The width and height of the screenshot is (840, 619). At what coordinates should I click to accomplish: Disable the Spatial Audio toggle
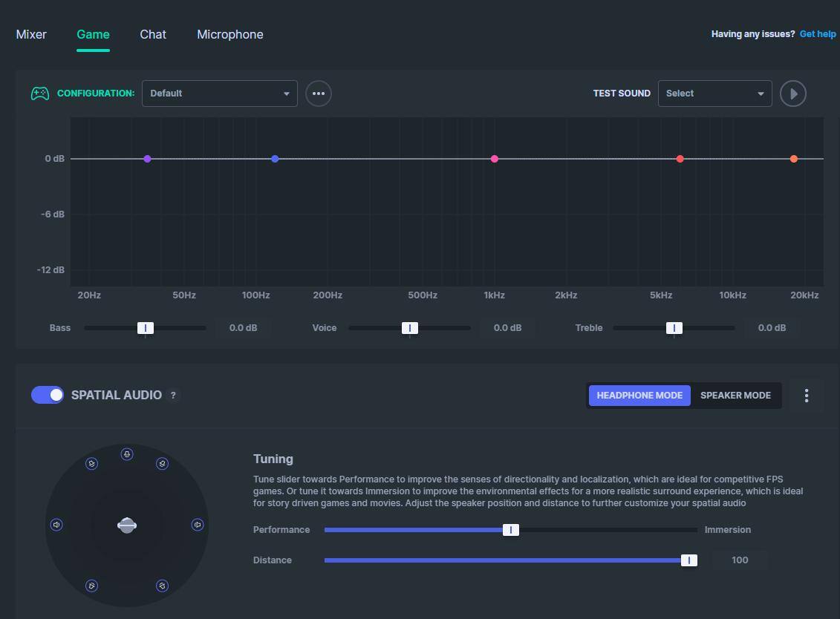tap(48, 395)
